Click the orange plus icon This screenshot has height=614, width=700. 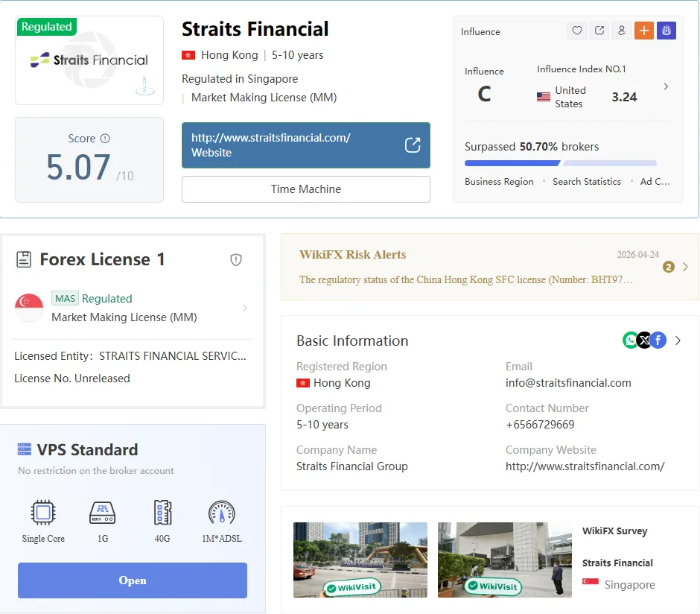pyautogui.click(x=643, y=31)
